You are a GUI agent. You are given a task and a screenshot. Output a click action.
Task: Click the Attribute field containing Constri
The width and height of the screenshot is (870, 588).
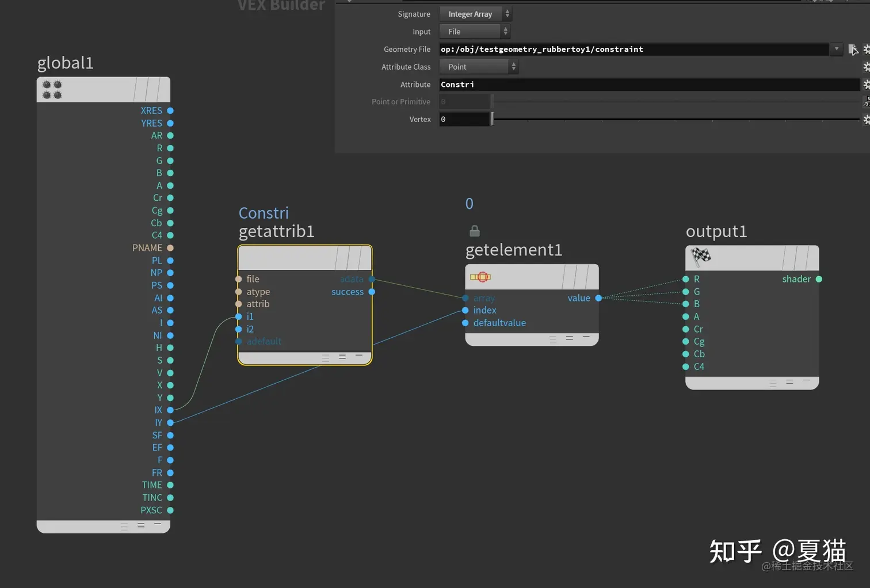[x=650, y=85]
